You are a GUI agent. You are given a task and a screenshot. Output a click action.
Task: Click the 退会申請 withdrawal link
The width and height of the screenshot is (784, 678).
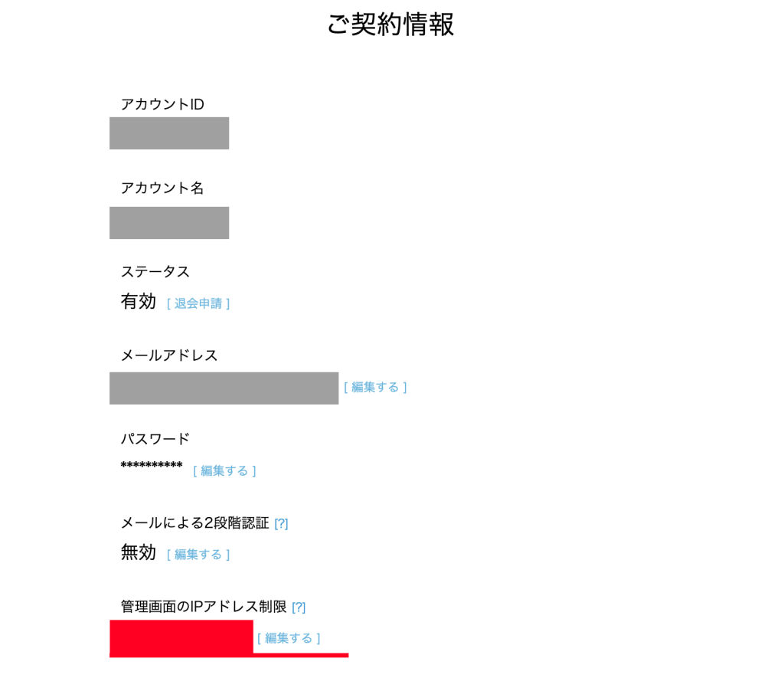pos(198,303)
